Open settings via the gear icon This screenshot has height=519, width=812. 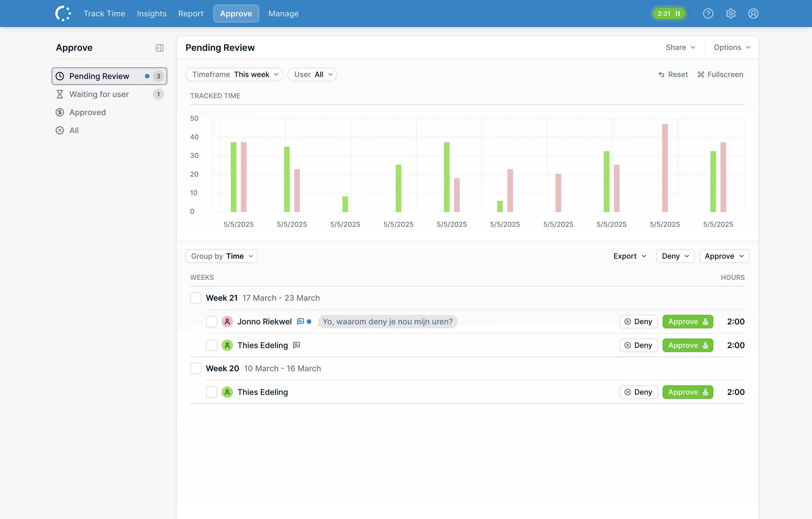[x=731, y=14]
